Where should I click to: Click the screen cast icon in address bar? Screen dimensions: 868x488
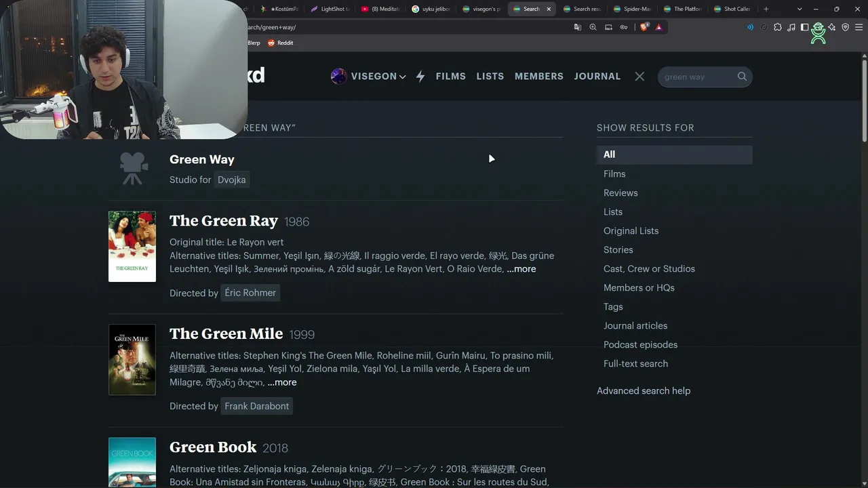pyautogui.click(x=608, y=27)
